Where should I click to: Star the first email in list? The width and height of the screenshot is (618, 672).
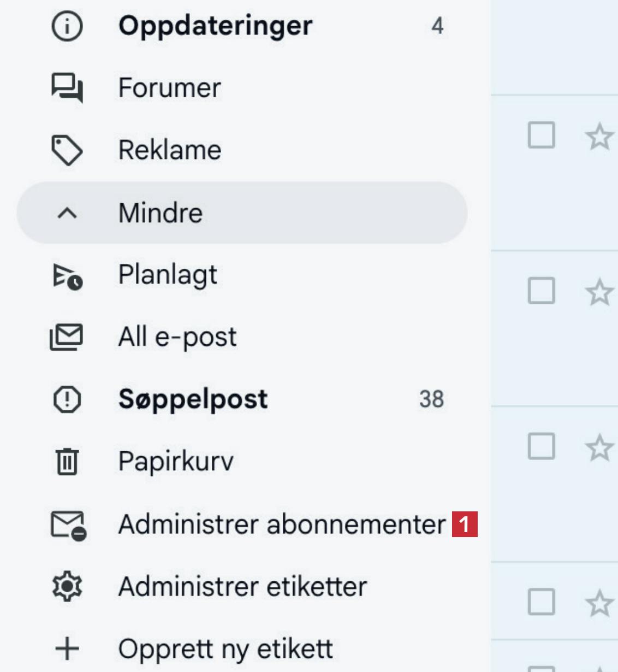point(599,136)
